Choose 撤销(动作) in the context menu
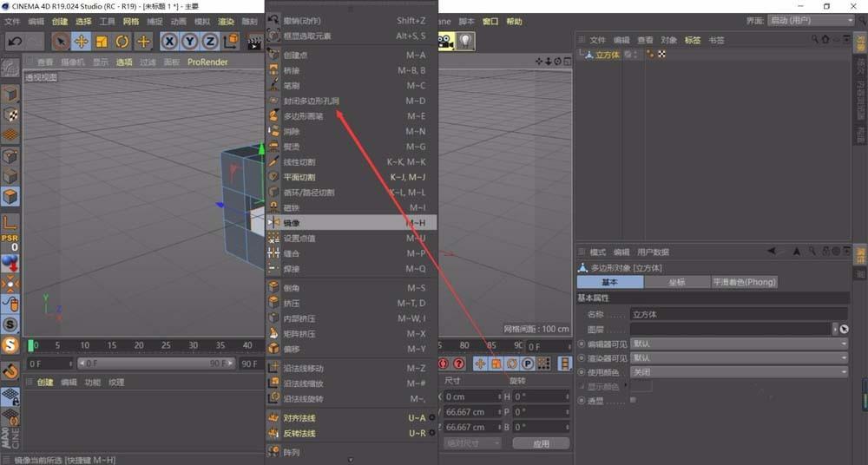This screenshot has width=868, height=465. tap(352, 21)
